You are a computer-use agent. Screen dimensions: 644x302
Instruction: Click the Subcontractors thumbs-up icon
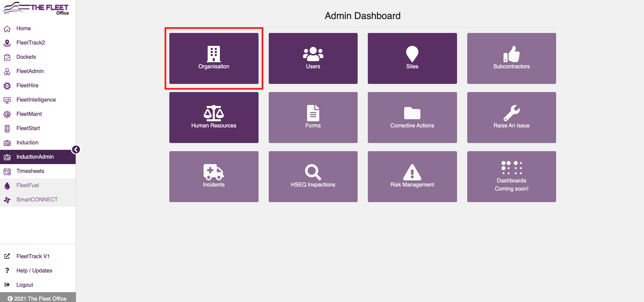pyautogui.click(x=511, y=54)
